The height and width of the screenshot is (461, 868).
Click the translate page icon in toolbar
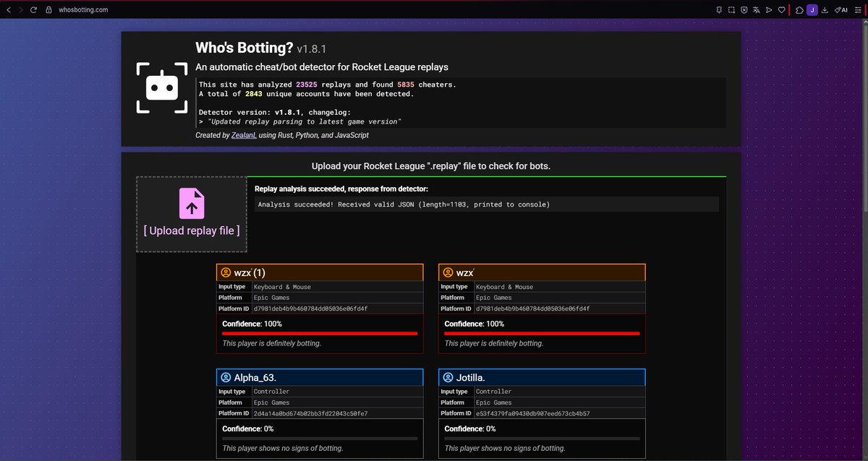(756, 9)
